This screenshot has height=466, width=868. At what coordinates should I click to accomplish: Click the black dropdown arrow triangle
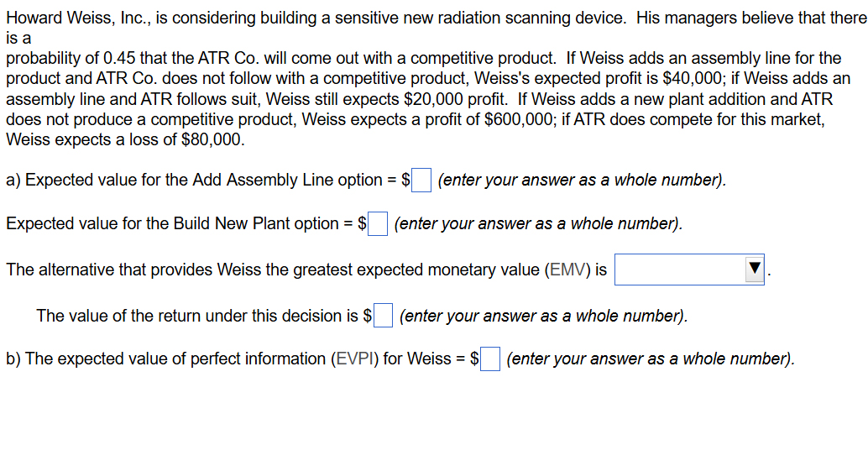click(755, 270)
